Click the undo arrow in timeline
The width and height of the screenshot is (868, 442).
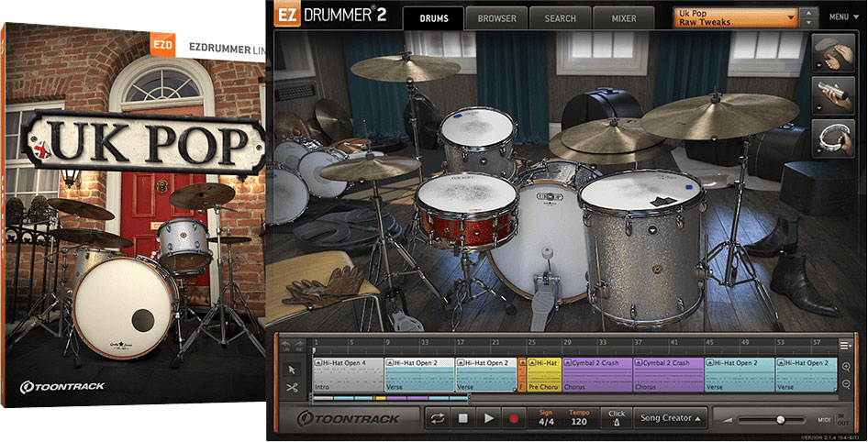click(x=286, y=346)
